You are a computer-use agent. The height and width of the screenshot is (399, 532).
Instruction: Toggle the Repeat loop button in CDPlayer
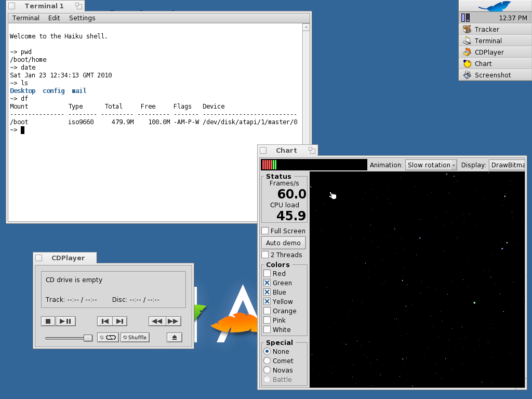108,337
